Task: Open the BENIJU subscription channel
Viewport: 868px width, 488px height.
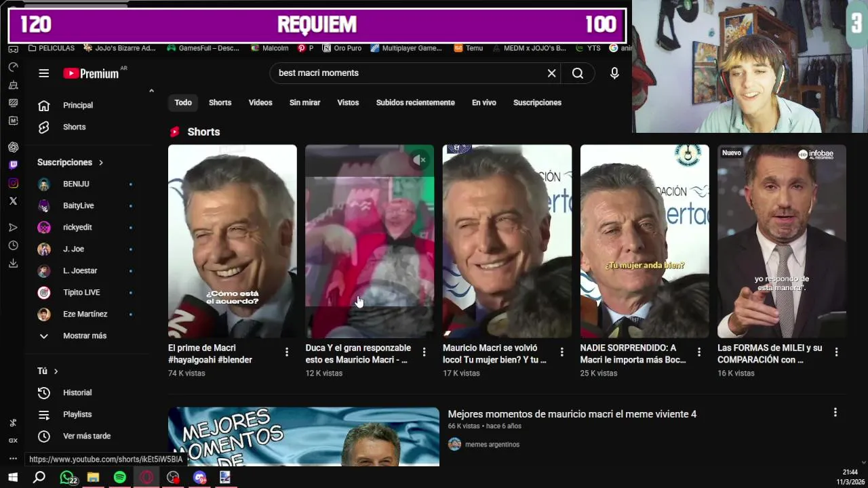Action: [88, 184]
